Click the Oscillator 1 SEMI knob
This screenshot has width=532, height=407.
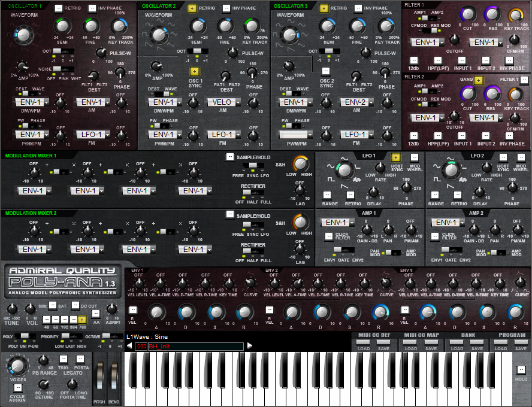[x=62, y=26]
